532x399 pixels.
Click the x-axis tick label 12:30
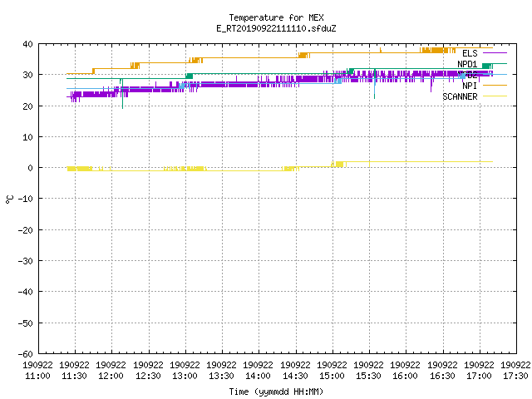[148, 376]
